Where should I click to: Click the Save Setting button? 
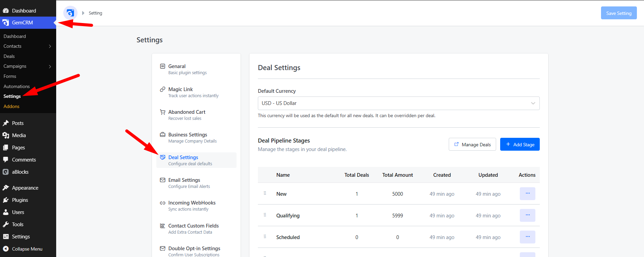619,13
